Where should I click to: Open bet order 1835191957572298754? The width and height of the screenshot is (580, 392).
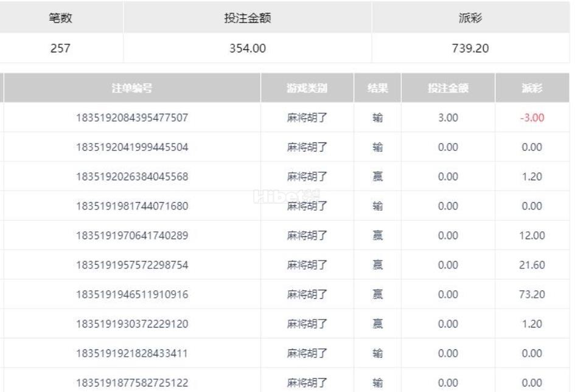(x=131, y=265)
